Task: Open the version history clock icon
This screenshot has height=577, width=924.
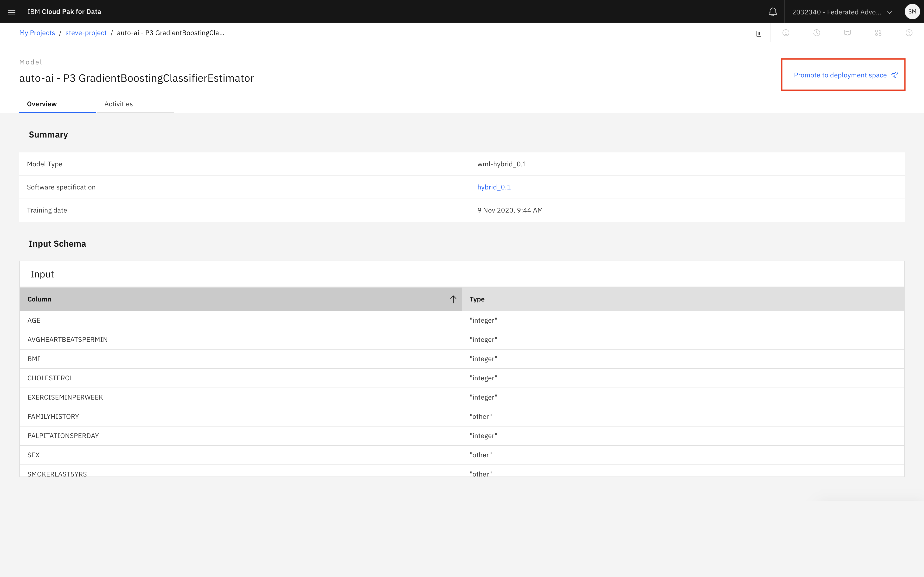Action: click(817, 33)
